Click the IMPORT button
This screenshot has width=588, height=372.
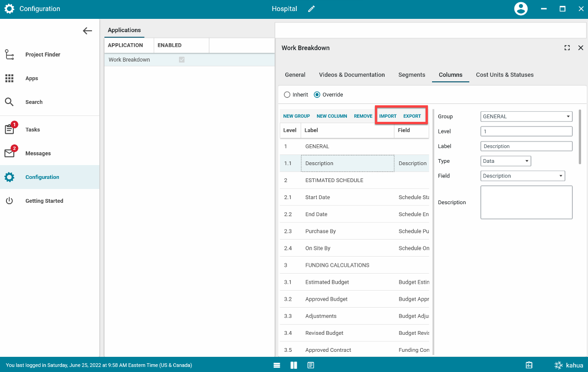387,116
